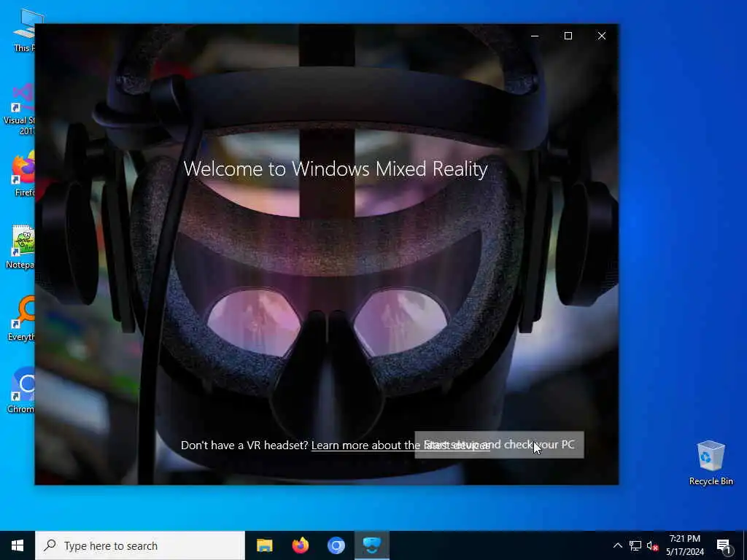Show hidden system tray icons
747x560 pixels.
pos(617,545)
